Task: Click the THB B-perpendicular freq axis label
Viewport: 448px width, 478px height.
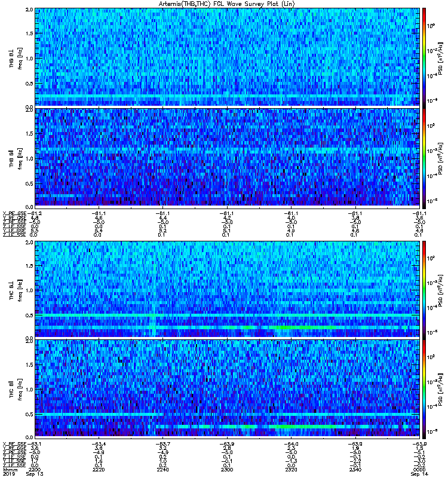Action: click(16, 58)
